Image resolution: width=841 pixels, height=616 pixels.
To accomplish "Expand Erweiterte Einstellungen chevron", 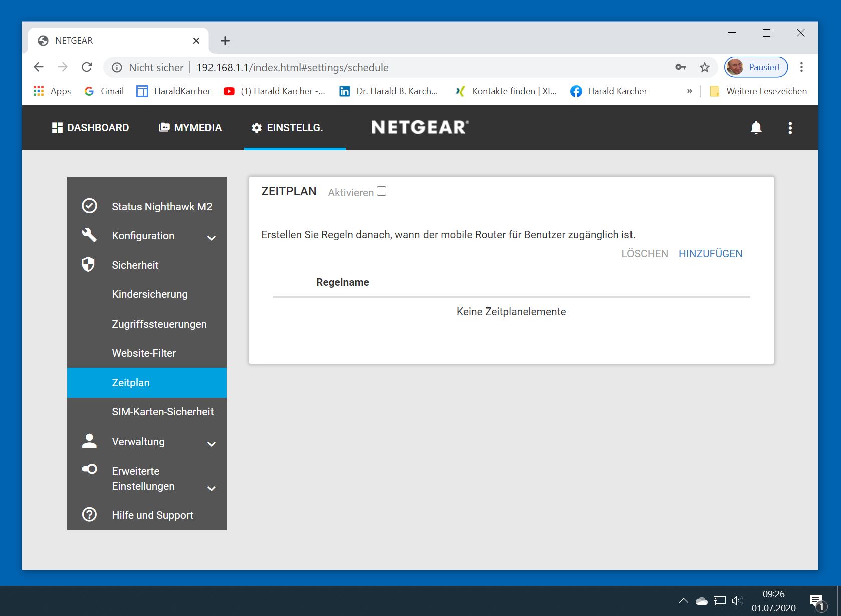I will 212,488.
